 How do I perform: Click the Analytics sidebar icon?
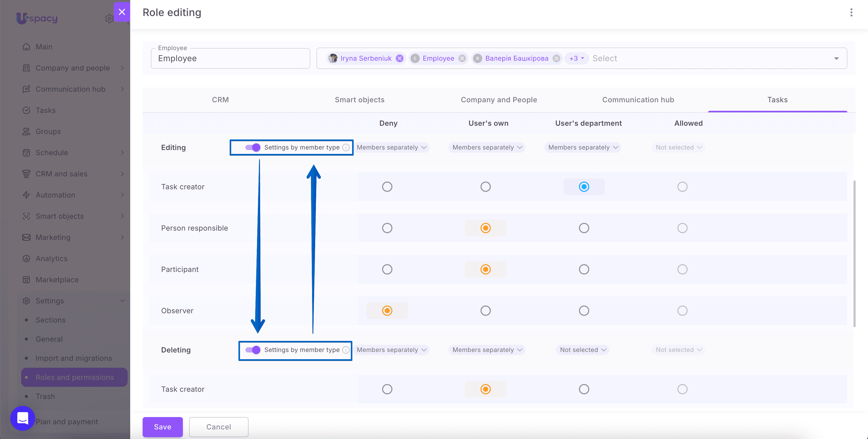coord(26,258)
